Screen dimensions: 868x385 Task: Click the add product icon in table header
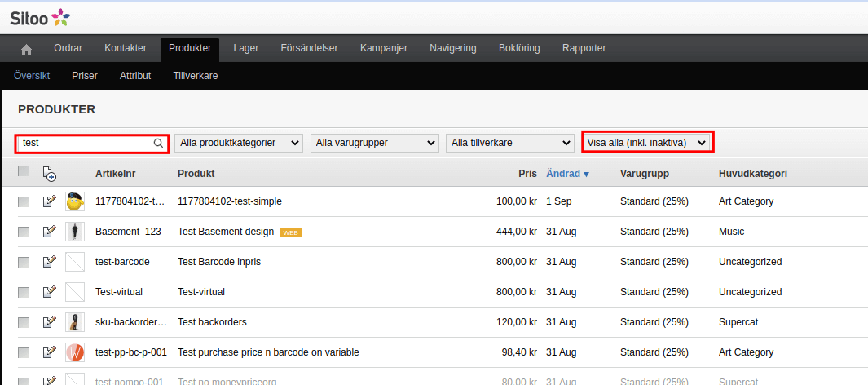point(49,174)
